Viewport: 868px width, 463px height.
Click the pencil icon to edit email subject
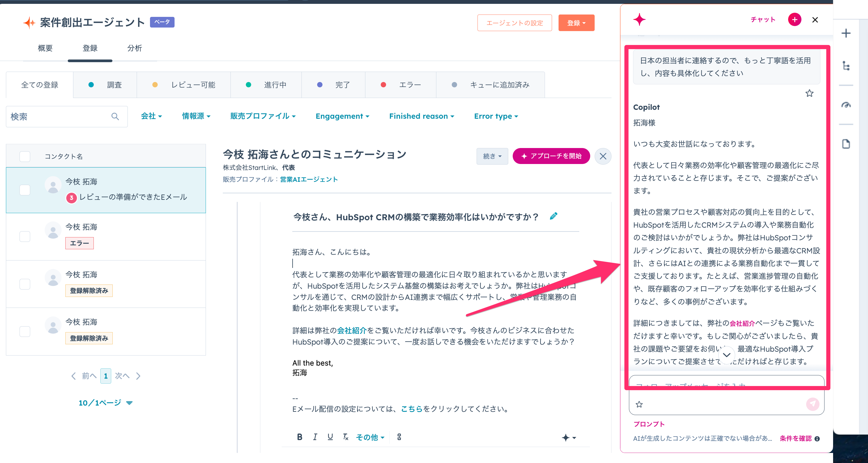click(x=553, y=216)
